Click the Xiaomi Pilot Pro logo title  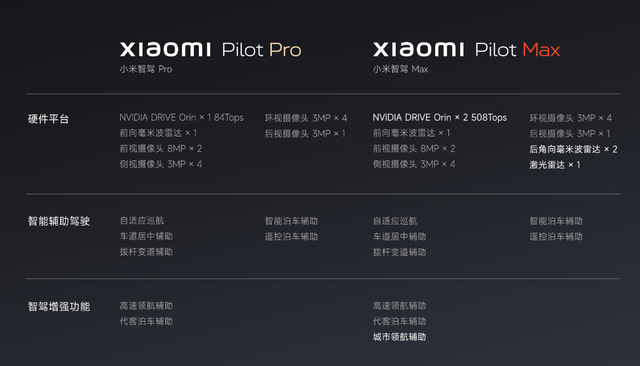[211, 50]
